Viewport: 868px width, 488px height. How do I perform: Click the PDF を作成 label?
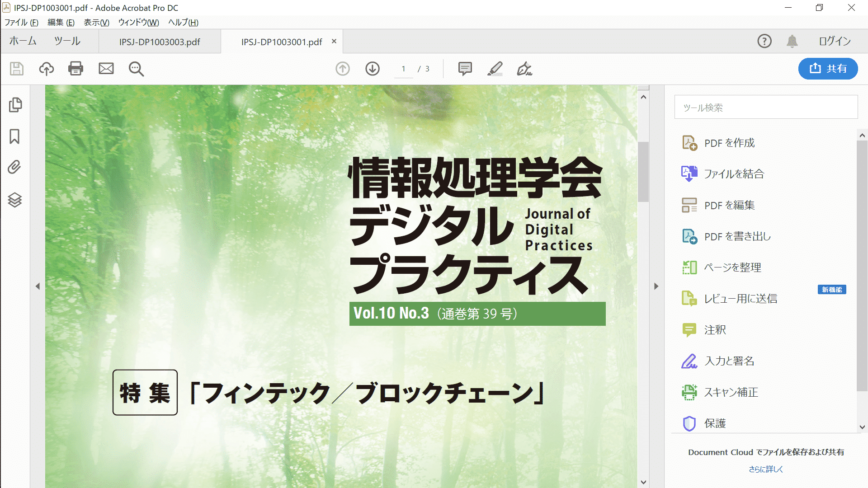click(730, 143)
